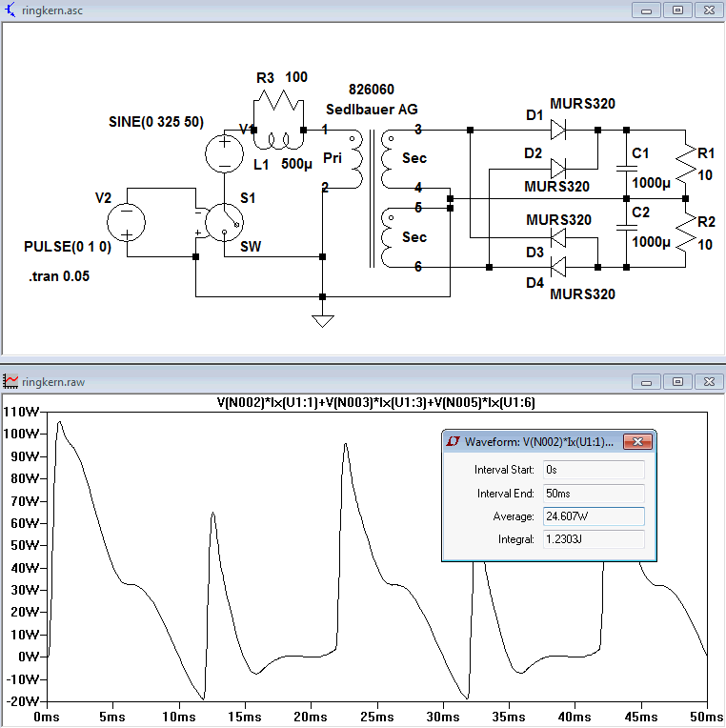Screen dimensions: 726x728
Task: Select the R2 load resistor
Action: coord(686,233)
